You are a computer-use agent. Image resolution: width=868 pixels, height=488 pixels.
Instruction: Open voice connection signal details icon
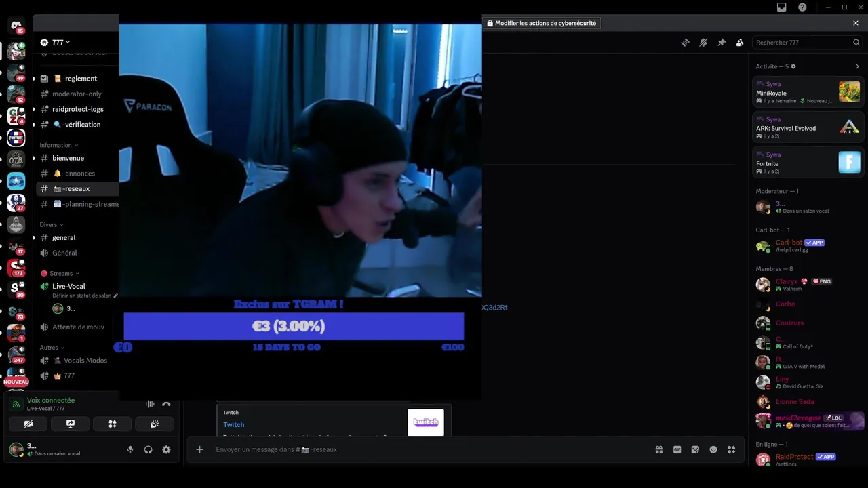(x=16, y=404)
